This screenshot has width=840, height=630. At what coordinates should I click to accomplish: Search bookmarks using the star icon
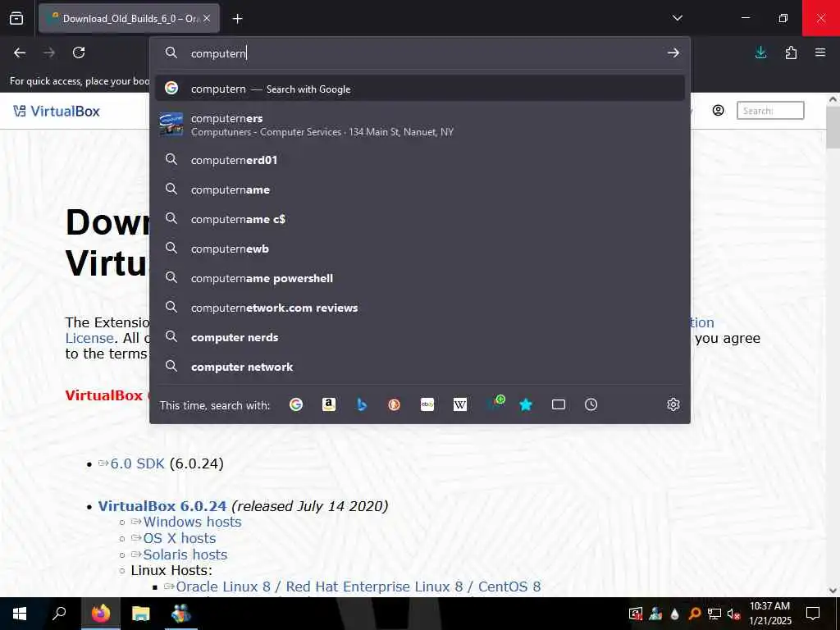[526, 404]
